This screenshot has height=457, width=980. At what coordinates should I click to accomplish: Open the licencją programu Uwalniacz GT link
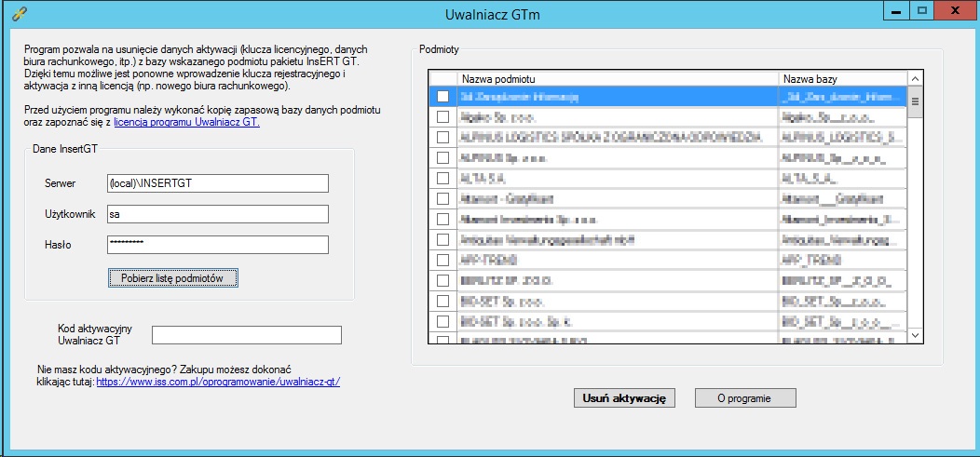point(187,122)
